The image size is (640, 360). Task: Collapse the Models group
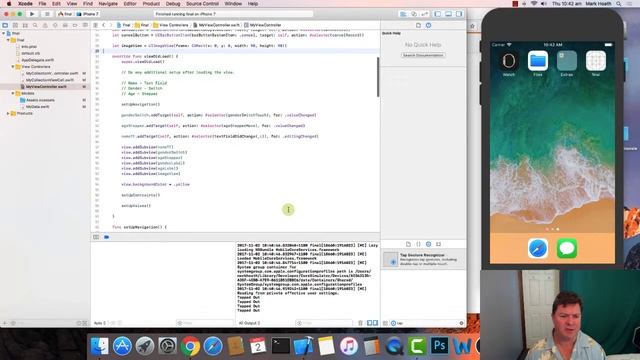(13, 93)
